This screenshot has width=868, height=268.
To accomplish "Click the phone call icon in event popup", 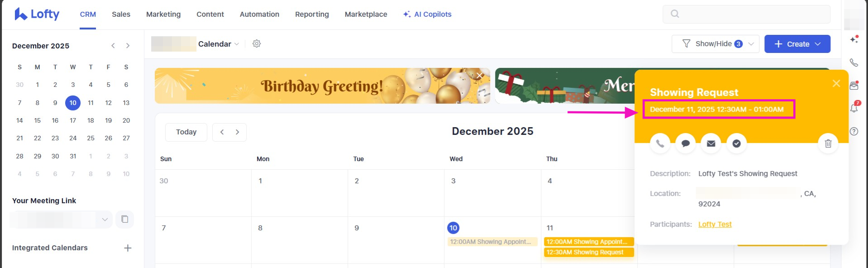I will tap(660, 144).
